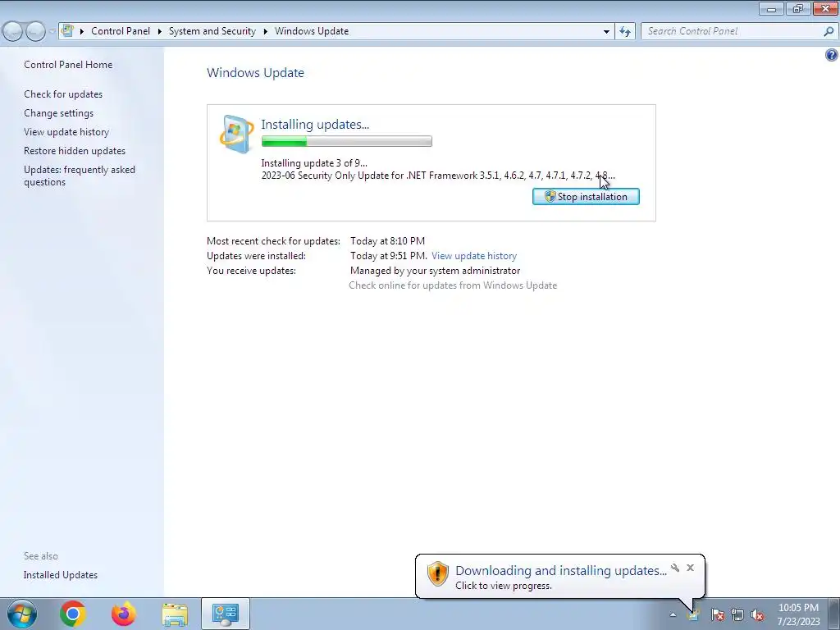Select Control Panel in the breadcrumb

point(121,31)
